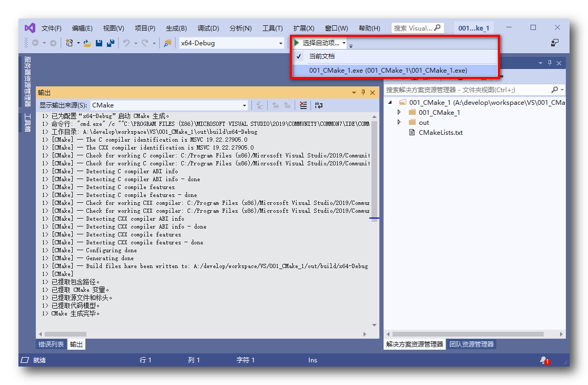Click the output panel vertical scrollbar thumb
Screen dimensions: 588x385
pyautogui.click(x=374, y=171)
